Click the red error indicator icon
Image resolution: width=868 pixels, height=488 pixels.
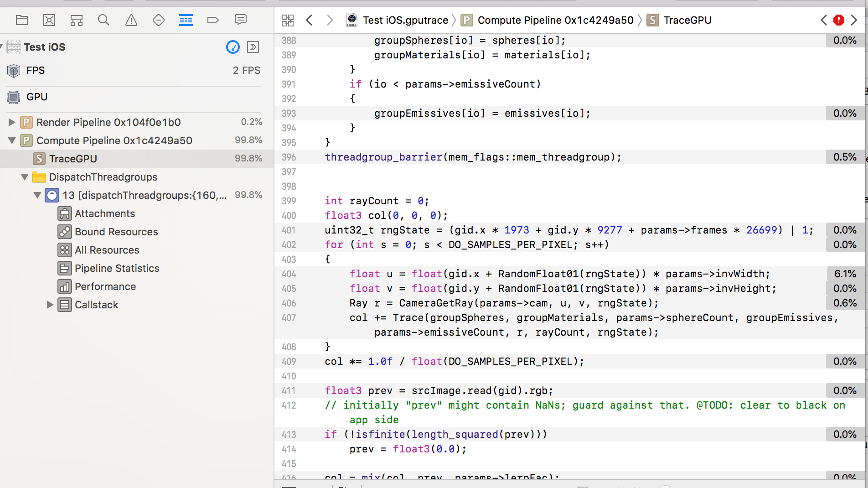click(x=839, y=20)
